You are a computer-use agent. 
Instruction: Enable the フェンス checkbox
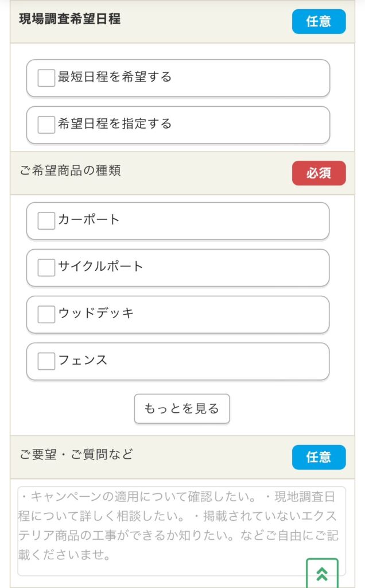click(45, 361)
